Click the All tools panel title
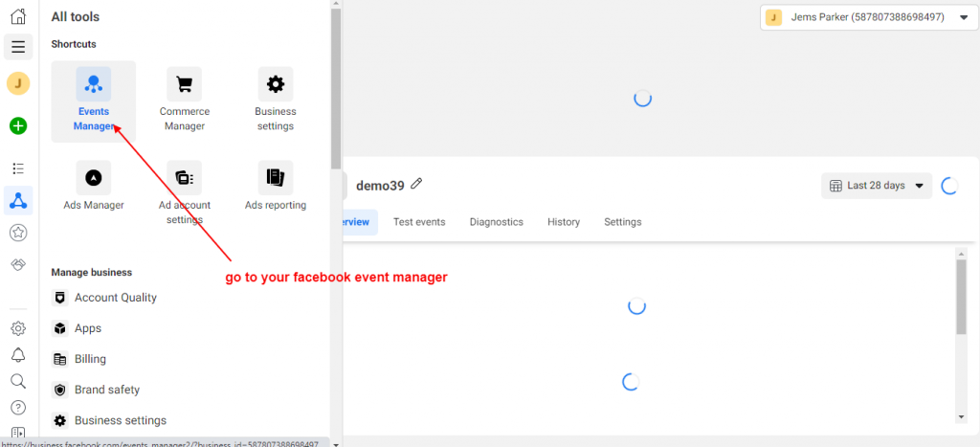This screenshot has width=980, height=447. (75, 17)
